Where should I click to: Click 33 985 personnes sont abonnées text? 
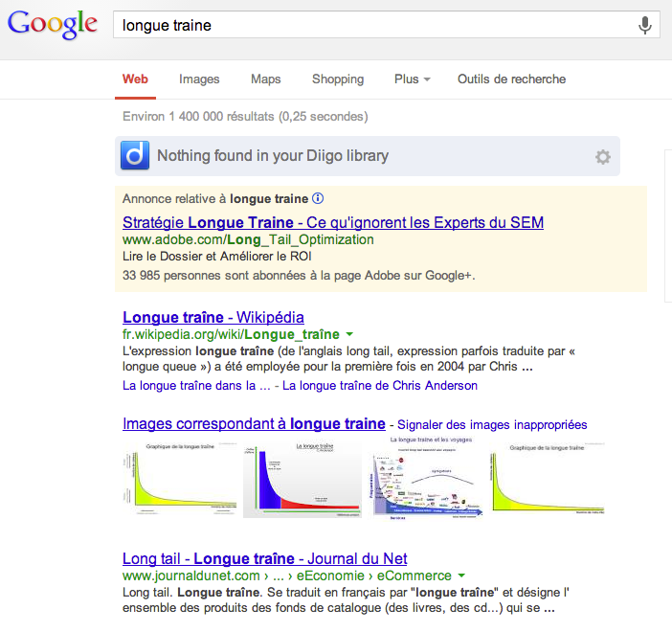coord(299,275)
